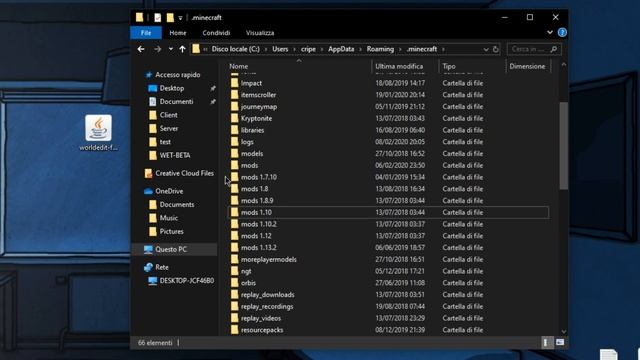Screen dimensions: 640x360
Task: Select OneDrive in the navigation pane
Action: coord(169,191)
